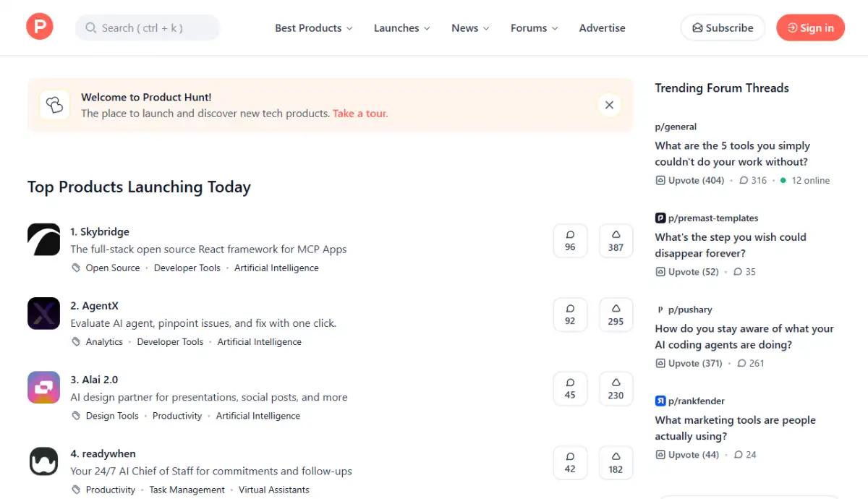Image resolution: width=868 pixels, height=499 pixels.
Task: Open the 261 comments on pushary thread
Action: tap(750, 363)
